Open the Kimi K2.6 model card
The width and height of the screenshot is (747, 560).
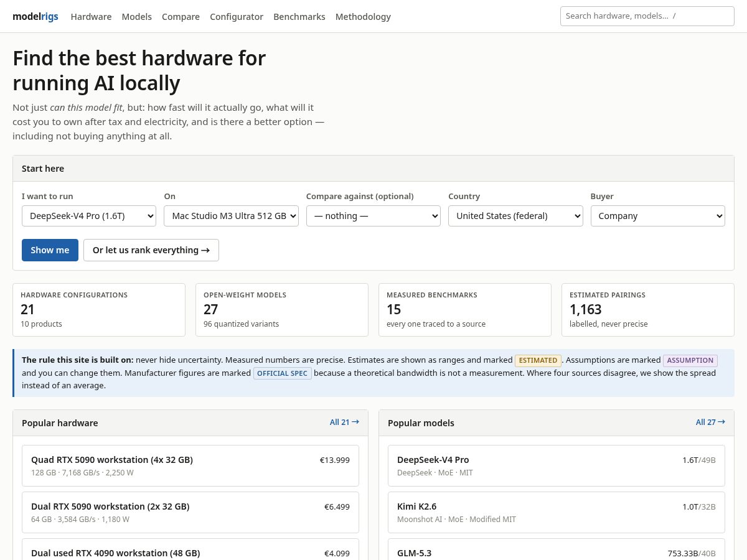(557, 512)
